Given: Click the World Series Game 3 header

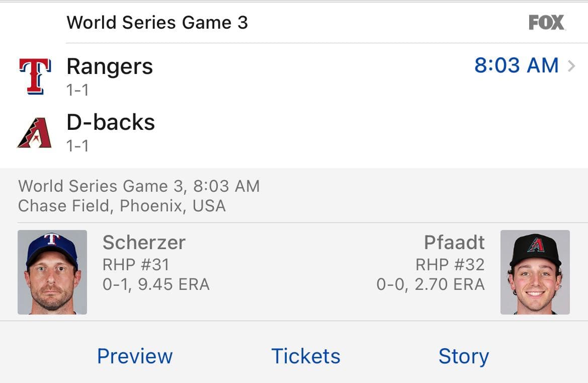Looking at the screenshot, I should coord(157,23).
